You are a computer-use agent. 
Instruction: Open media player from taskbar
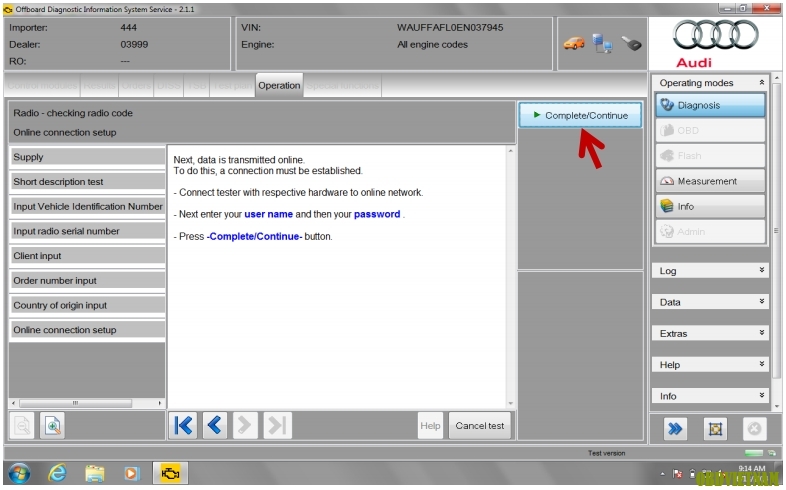[x=131, y=473]
